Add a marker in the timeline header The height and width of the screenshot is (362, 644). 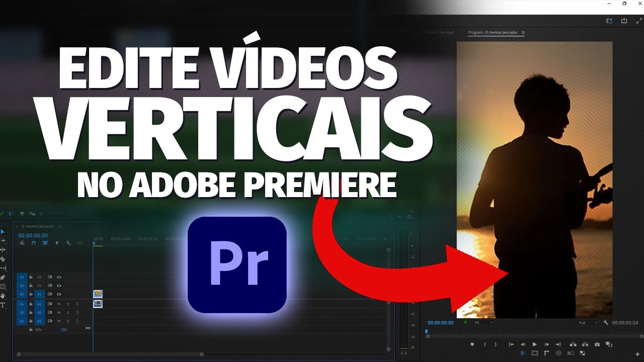click(x=57, y=243)
